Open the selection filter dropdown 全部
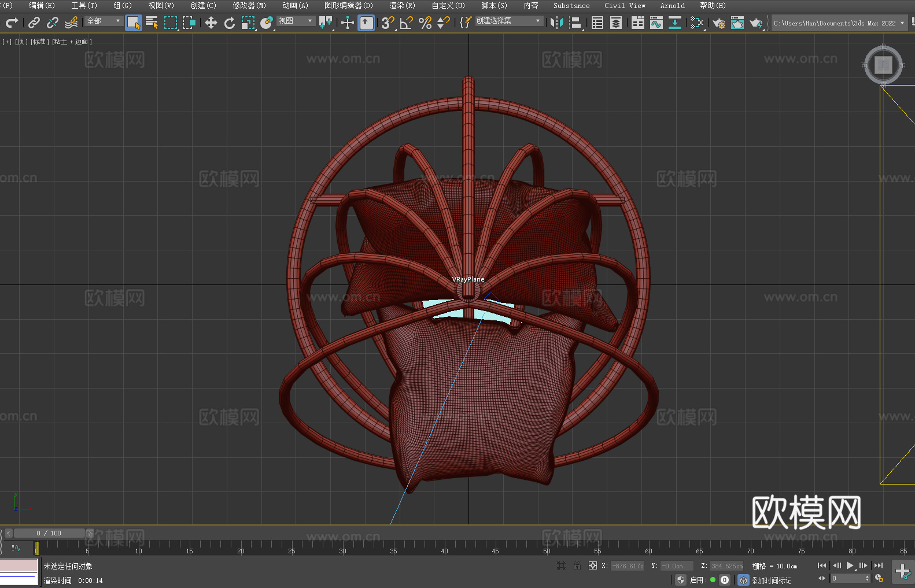This screenshot has width=915, height=588. (104, 21)
